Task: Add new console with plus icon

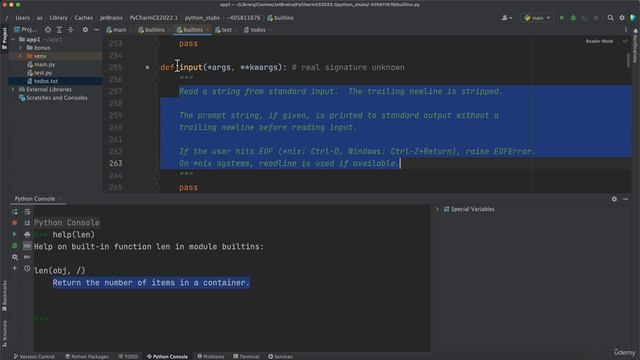Action: pyautogui.click(x=15, y=269)
